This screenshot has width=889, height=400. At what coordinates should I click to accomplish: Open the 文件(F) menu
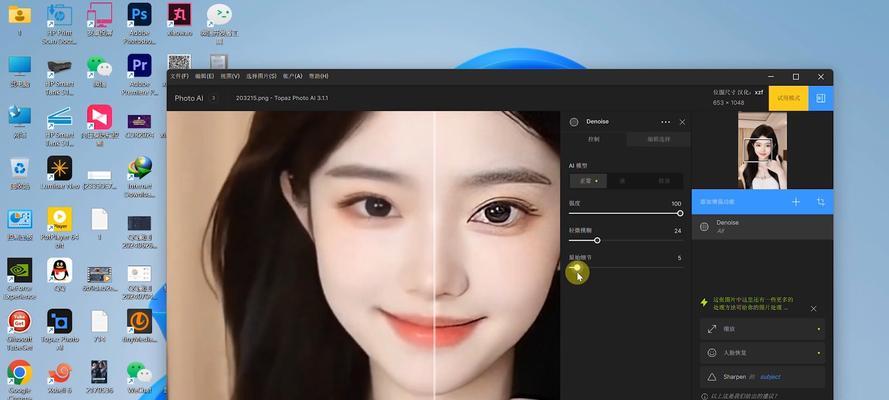[x=179, y=76]
